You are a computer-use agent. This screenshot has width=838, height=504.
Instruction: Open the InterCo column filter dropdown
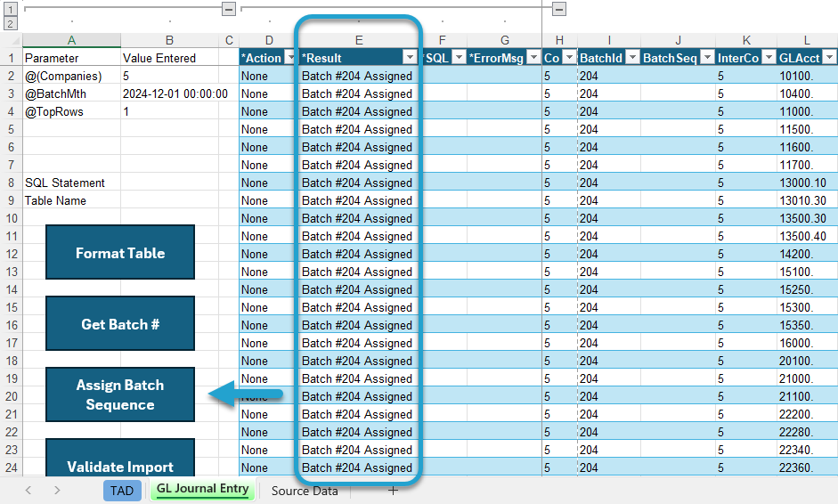click(x=769, y=57)
